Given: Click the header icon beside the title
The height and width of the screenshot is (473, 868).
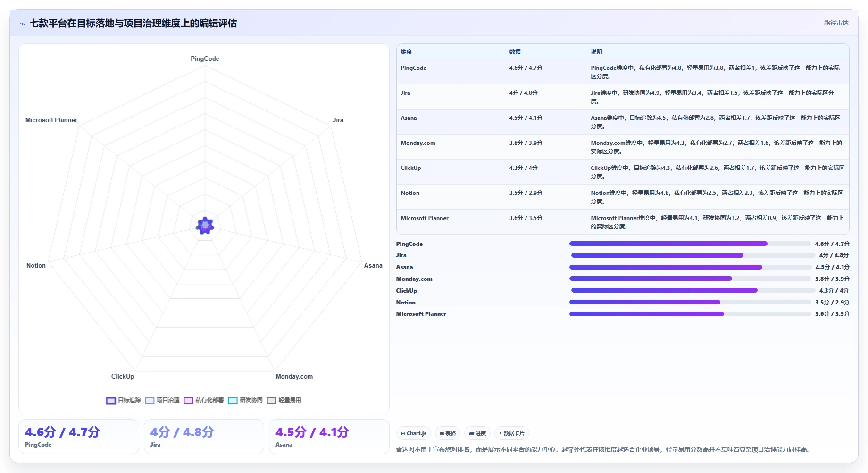Looking at the screenshot, I should click(22, 24).
